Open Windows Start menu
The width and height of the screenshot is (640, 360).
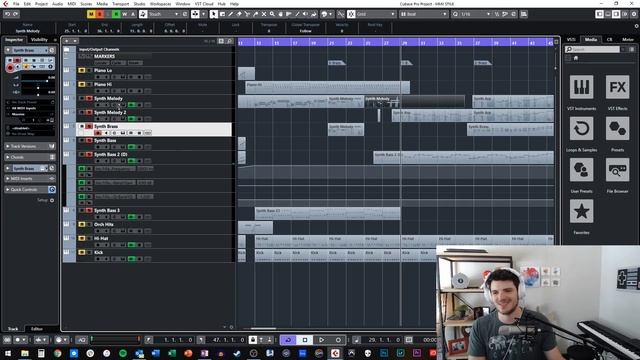coord(8,353)
